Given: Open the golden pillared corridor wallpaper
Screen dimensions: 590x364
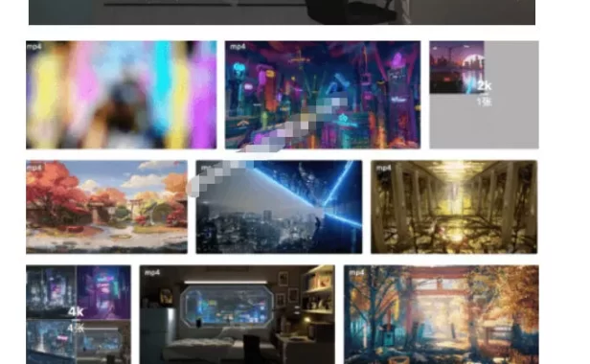Looking at the screenshot, I should tap(454, 207).
